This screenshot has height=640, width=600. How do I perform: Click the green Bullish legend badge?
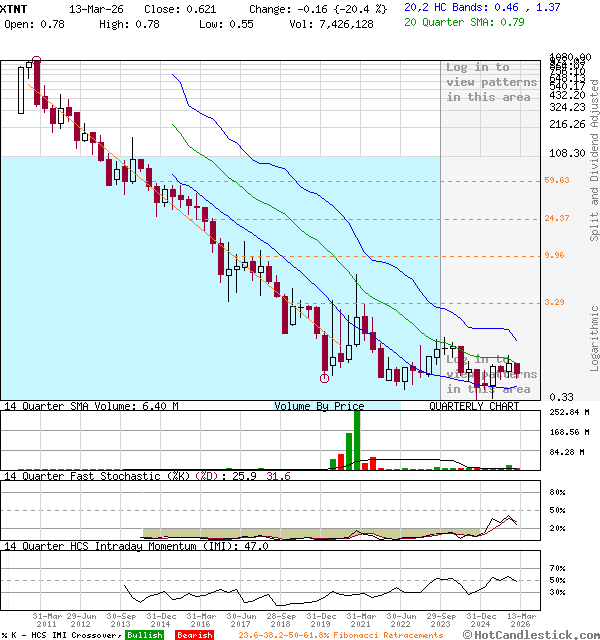tap(145, 635)
